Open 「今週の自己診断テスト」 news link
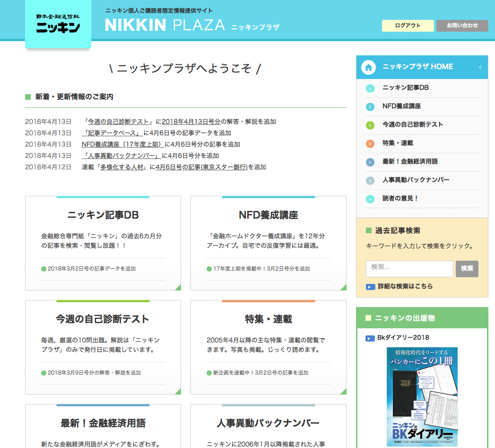The height and width of the screenshot is (448, 495). pyautogui.click(x=118, y=122)
